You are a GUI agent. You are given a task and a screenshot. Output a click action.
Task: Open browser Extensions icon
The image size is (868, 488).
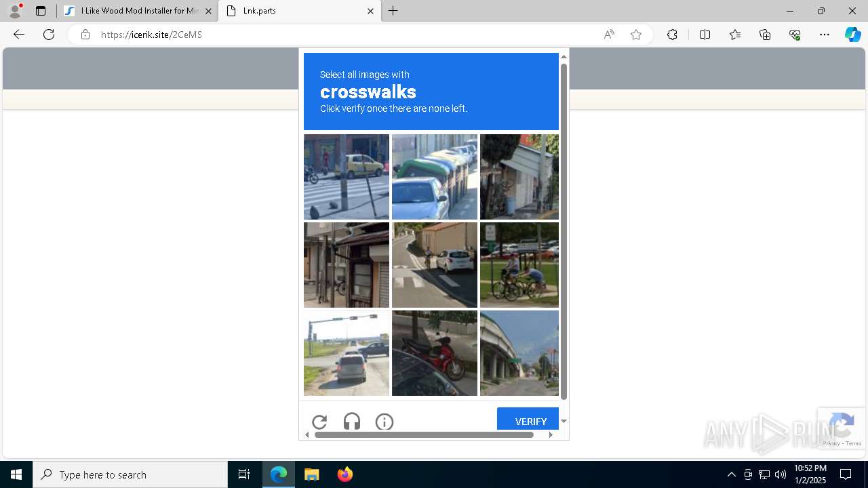(672, 35)
